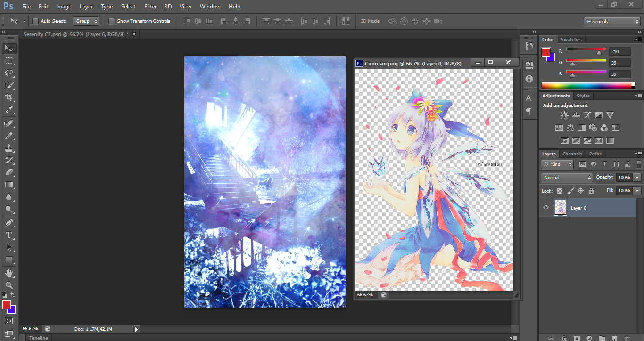Select the Path Selection tool

(9, 247)
